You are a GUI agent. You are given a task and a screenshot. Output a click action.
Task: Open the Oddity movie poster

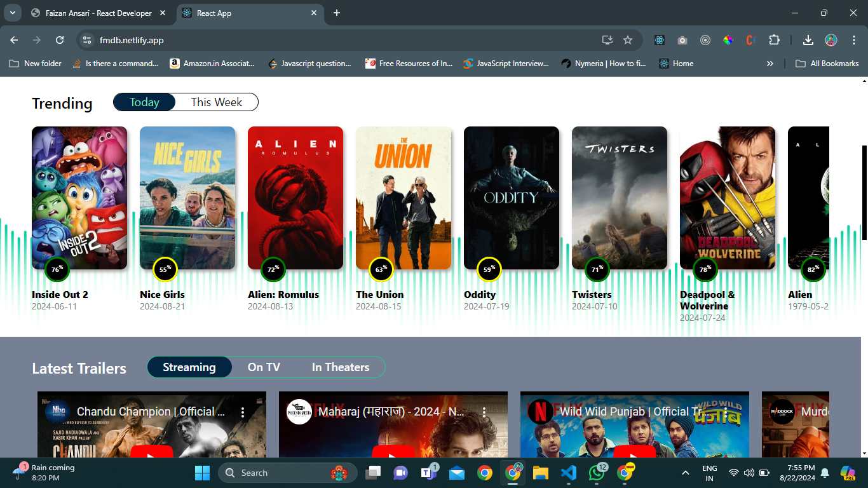pos(512,198)
